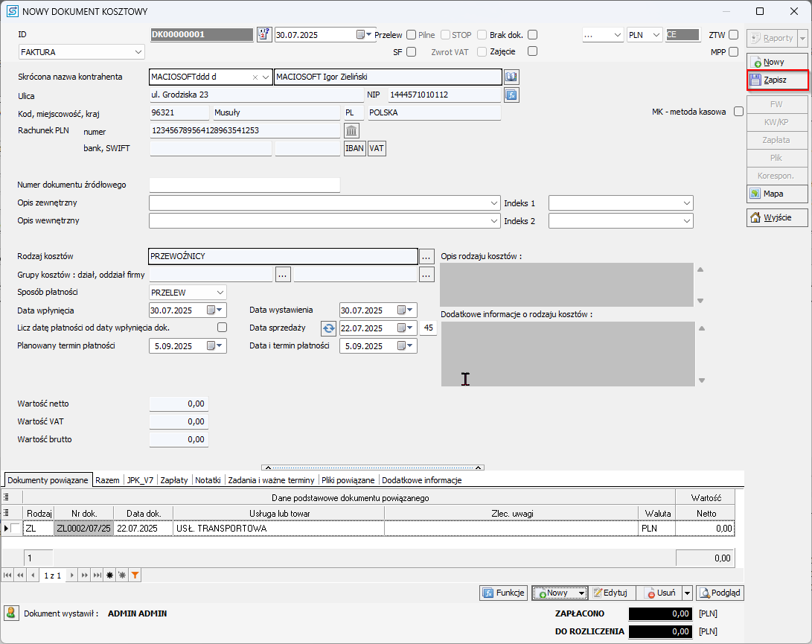Enable the Przelew checkbox

pyautogui.click(x=412, y=35)
